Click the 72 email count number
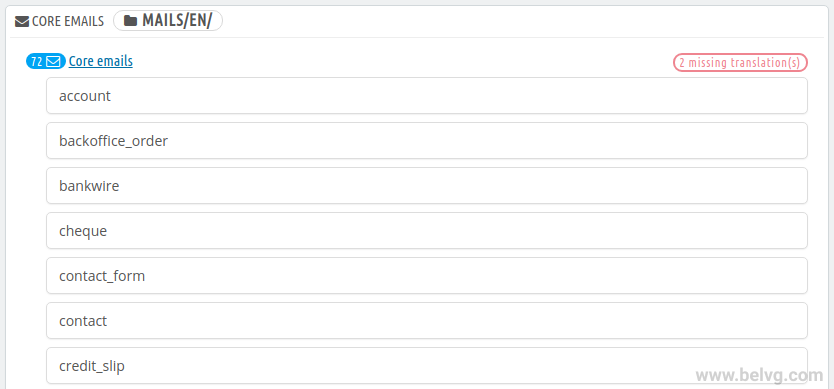The image size is (834, 389). click(37, 62)
